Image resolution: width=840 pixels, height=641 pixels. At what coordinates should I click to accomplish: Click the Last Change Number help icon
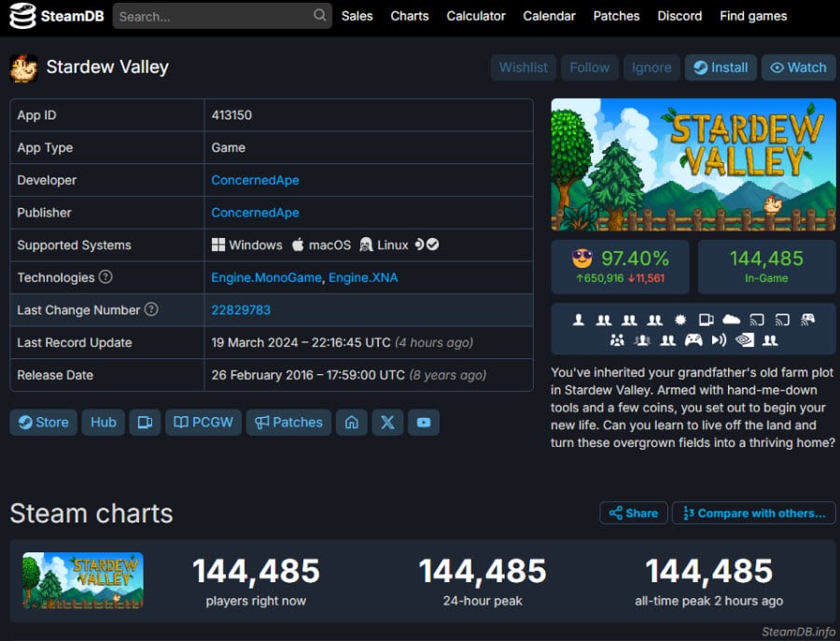coord(151,310)
